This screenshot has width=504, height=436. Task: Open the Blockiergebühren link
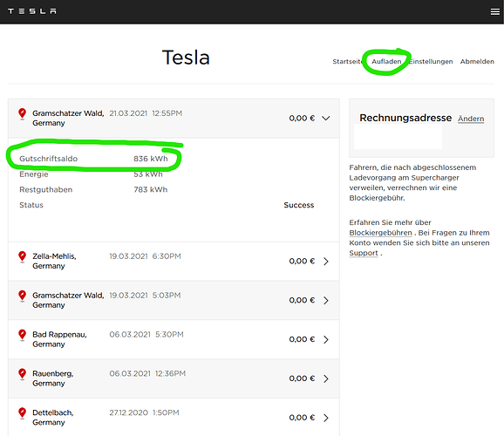[380, 233]
